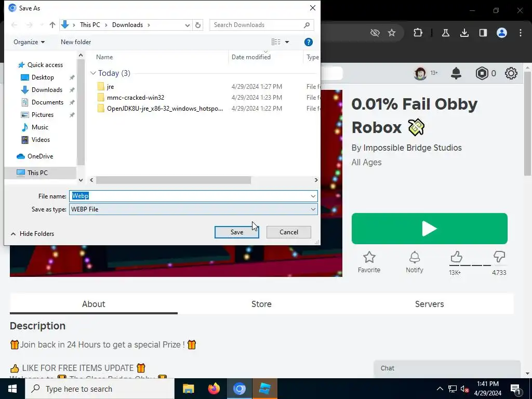
Task: Switch to the Store tab
Action: tap(261, 304)
